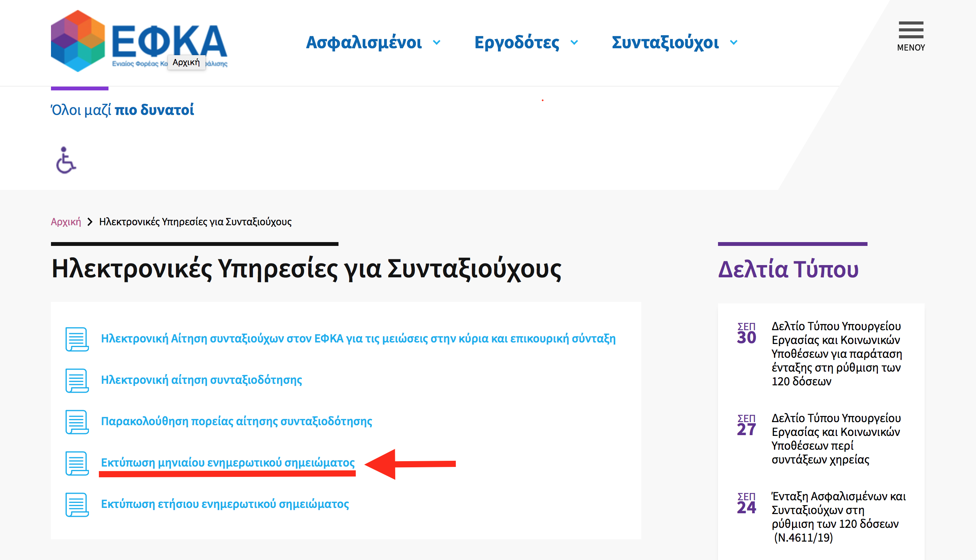Click document icon beside monthly statement printing
The image size is (976, 560).
[x=77, y=463]
